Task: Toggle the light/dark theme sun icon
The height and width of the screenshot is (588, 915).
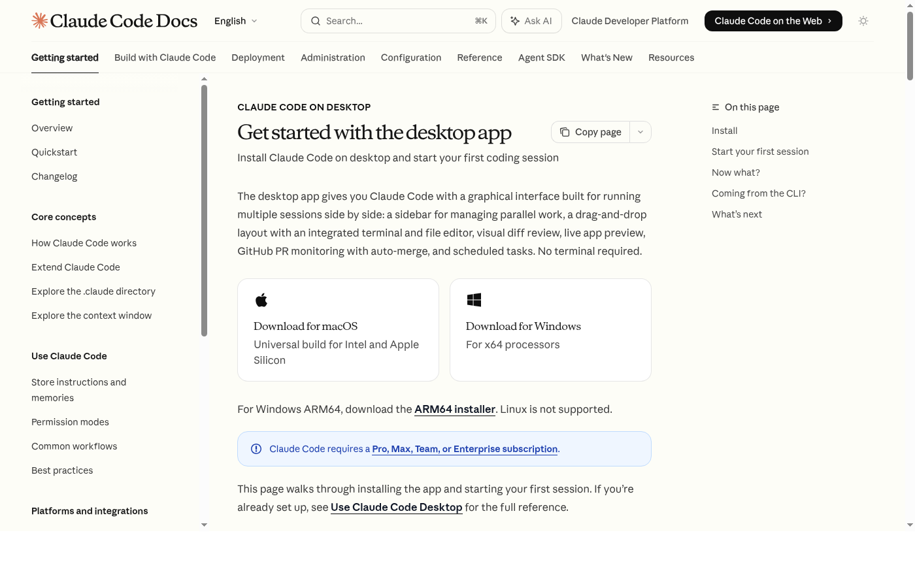Action: [863, 21]
